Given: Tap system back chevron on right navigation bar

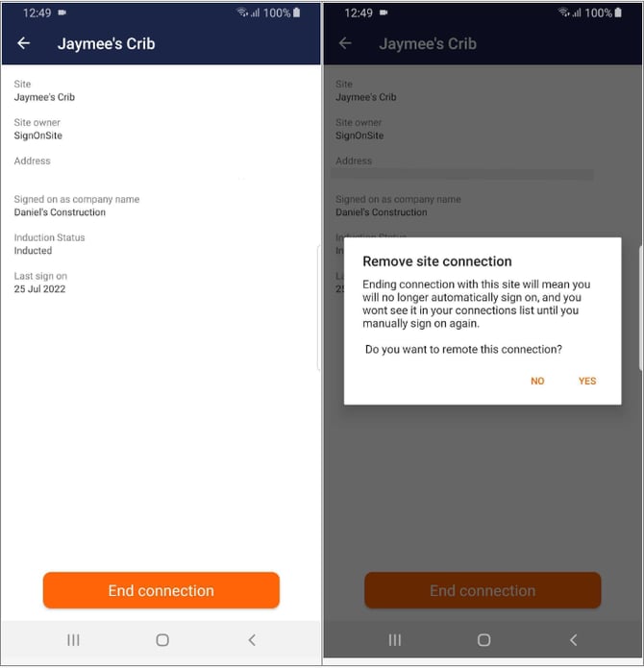Looking at the screenshot, I should (573, 640).
